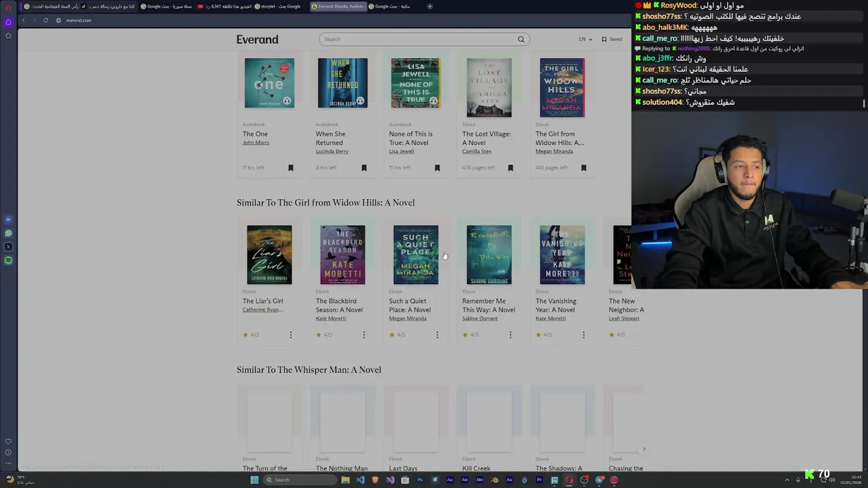Open options menu for Remember Me This Way
Image resolution: width=868 pixels, height=488 pixels.
pyautogui.click(x=511, y=335)
